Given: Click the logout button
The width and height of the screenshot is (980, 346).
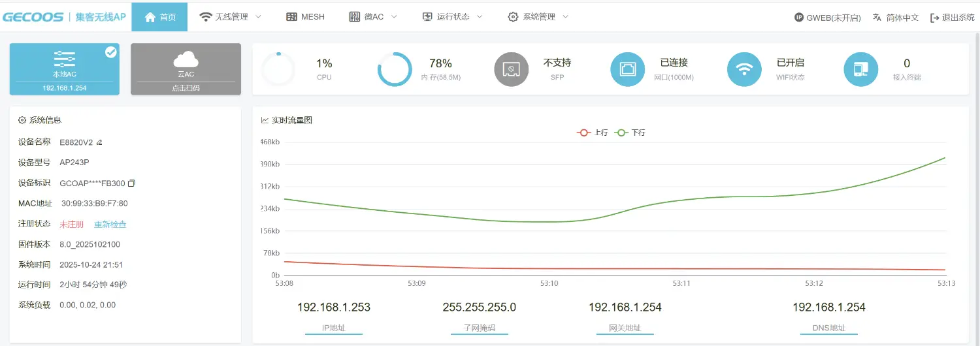Looking at the screenshot, I should coord(952,18).
